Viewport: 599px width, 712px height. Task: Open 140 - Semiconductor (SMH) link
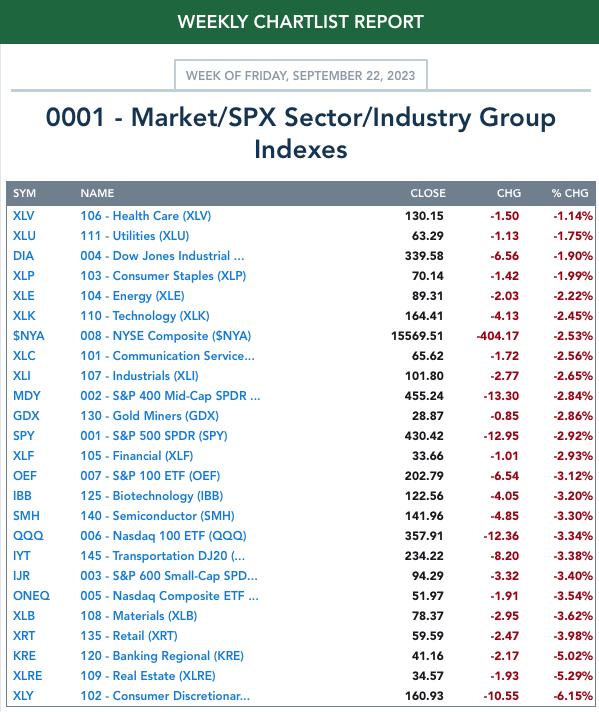(158, 515)
